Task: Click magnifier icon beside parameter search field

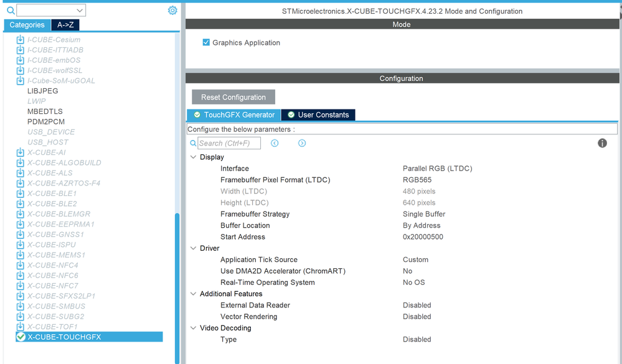Action: pos(193,143)
